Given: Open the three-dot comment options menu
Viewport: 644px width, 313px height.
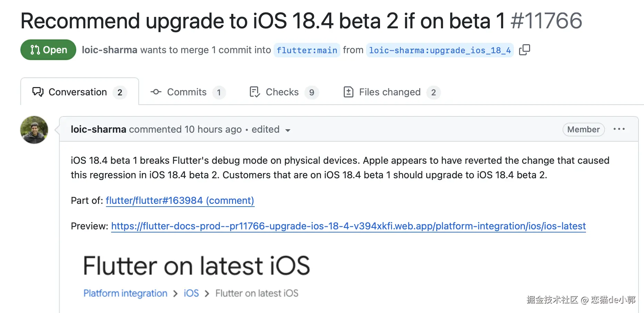Looking at the screenshot, I should 619,129.
